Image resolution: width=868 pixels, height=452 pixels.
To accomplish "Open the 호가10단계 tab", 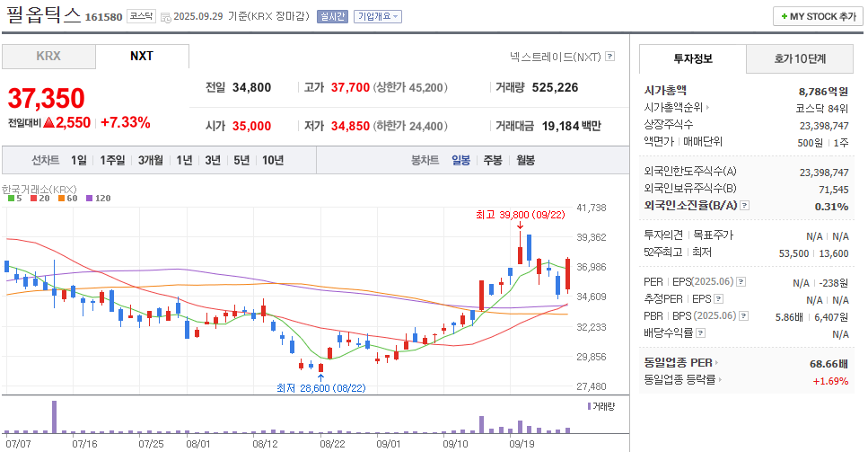I will click(x=800, y=58).
